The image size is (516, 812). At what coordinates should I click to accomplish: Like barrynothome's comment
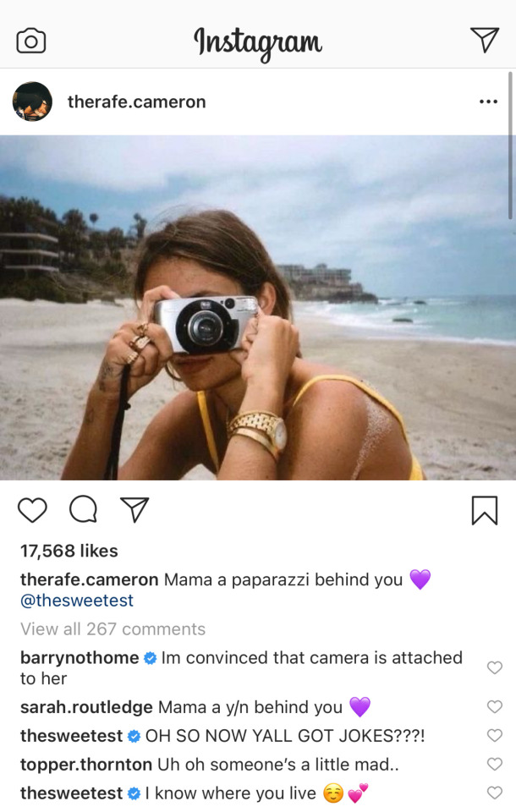(495, 667)
